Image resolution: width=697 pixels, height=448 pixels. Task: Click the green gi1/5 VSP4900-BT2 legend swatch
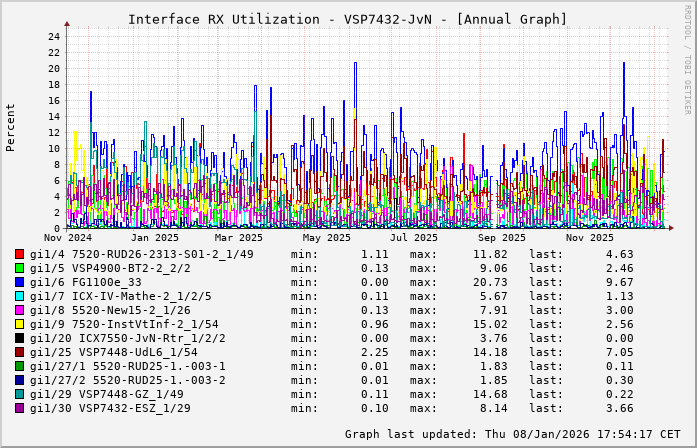coord(20,268)
